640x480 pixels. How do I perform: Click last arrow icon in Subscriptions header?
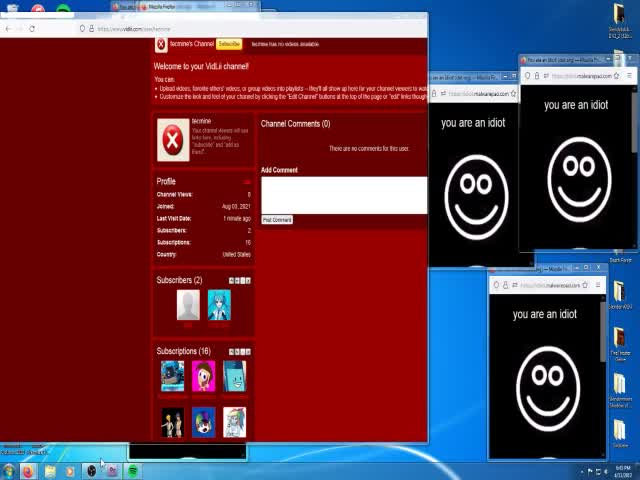(x=248, y=352)
